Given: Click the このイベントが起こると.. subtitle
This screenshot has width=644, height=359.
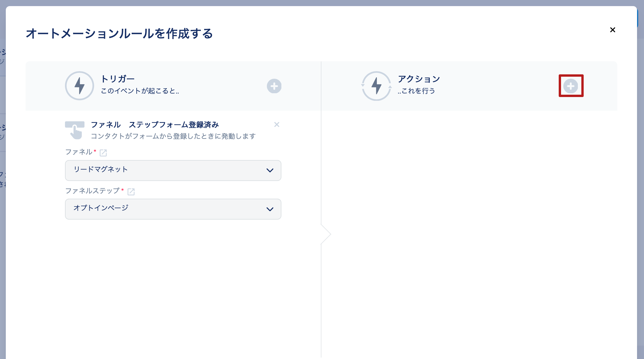Looking at the screenshot, I should 140,91.
